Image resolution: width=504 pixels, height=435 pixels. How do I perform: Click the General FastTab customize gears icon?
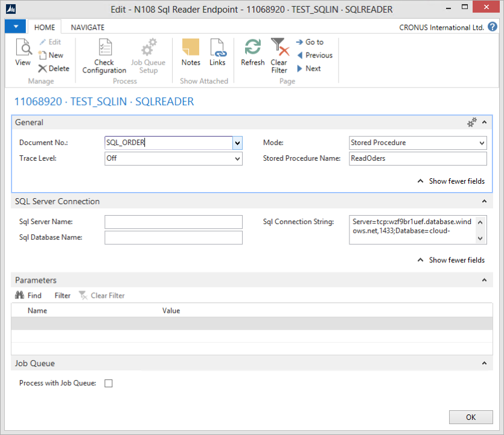(x=472, y=122)
